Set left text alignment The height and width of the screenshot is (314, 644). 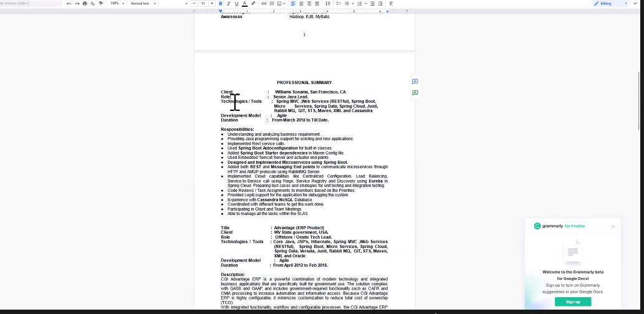pyautogui.click(x=293, y=3)
